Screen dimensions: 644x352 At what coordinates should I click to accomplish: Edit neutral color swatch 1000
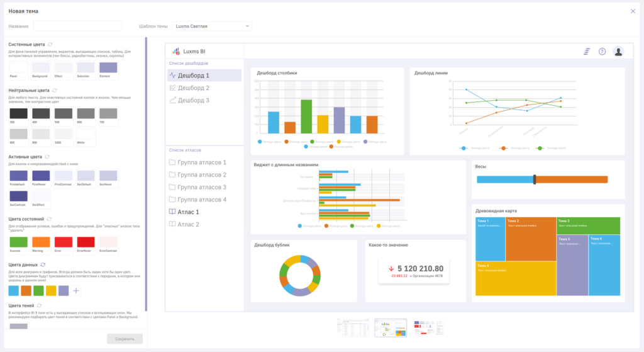coord(64,134)
